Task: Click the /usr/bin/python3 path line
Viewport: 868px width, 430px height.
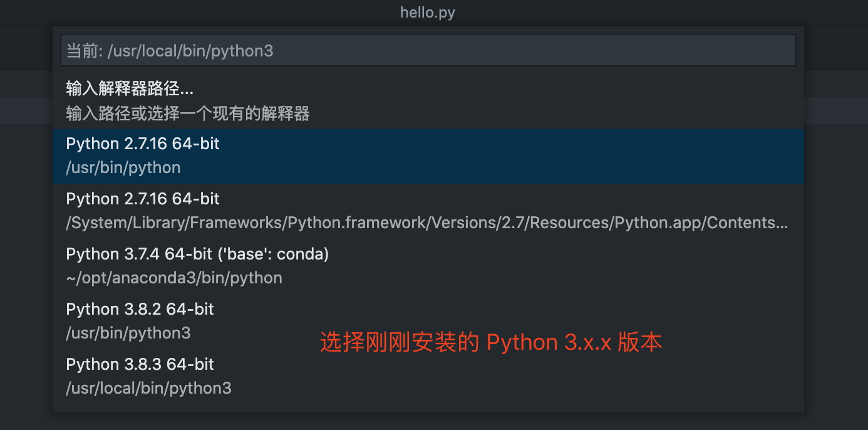Action: point(128,333)
